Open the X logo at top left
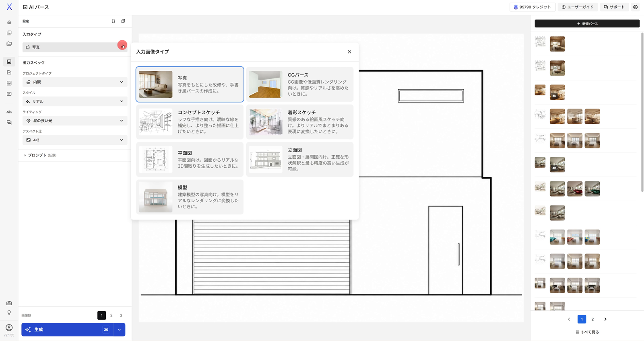This screenshot has width=644, height=341. click(9, 7)
